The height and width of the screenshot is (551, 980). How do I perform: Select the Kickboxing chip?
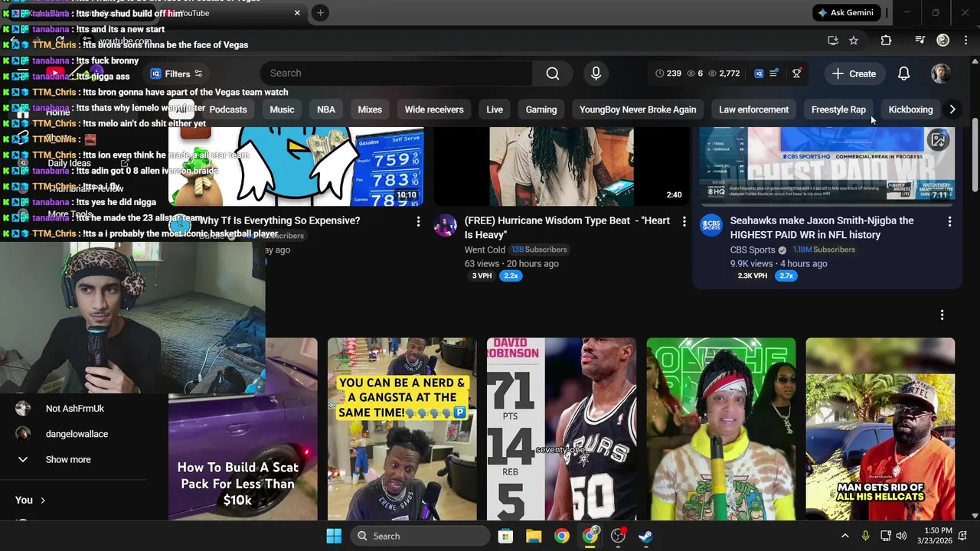(x=910, y=109)
